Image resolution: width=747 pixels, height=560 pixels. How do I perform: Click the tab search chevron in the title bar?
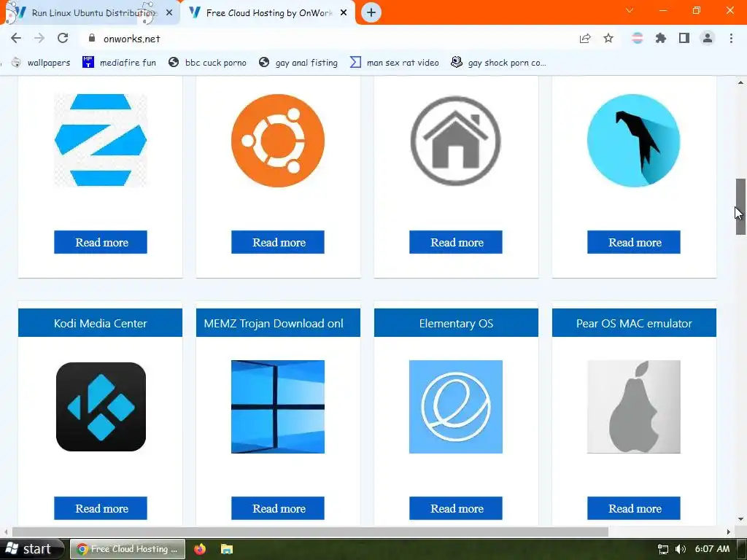click(x=630, y=10)
